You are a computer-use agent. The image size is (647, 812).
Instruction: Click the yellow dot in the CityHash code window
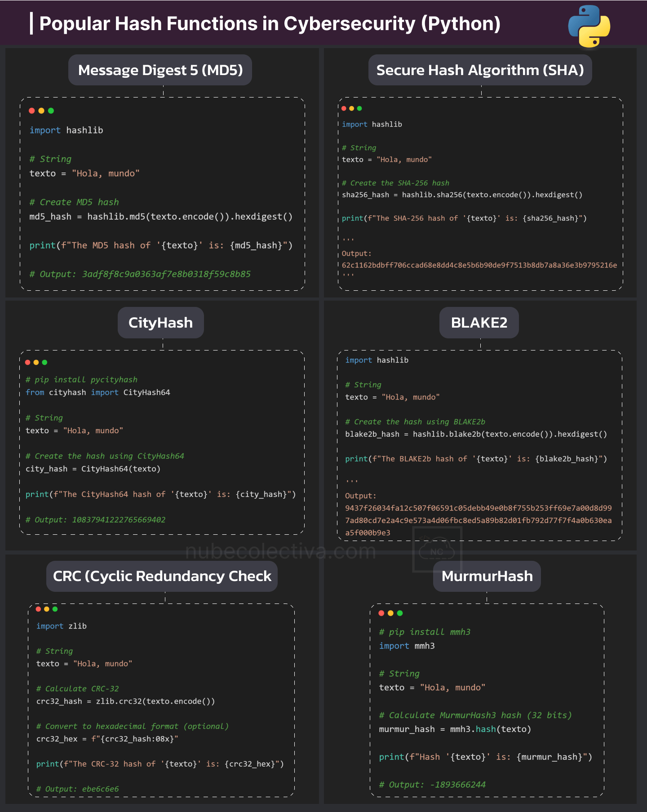36,362
